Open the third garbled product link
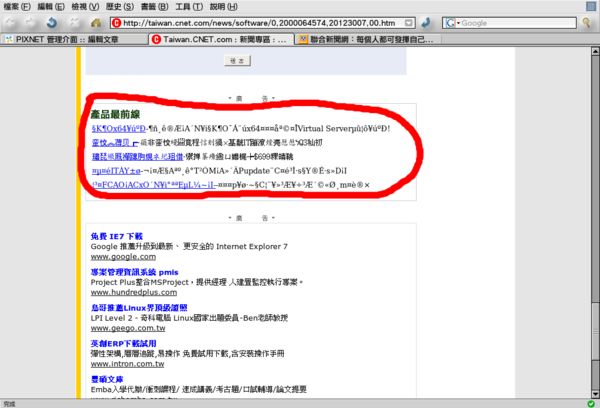600x408 pixels. pyautogui.click(x=137, y=157)
